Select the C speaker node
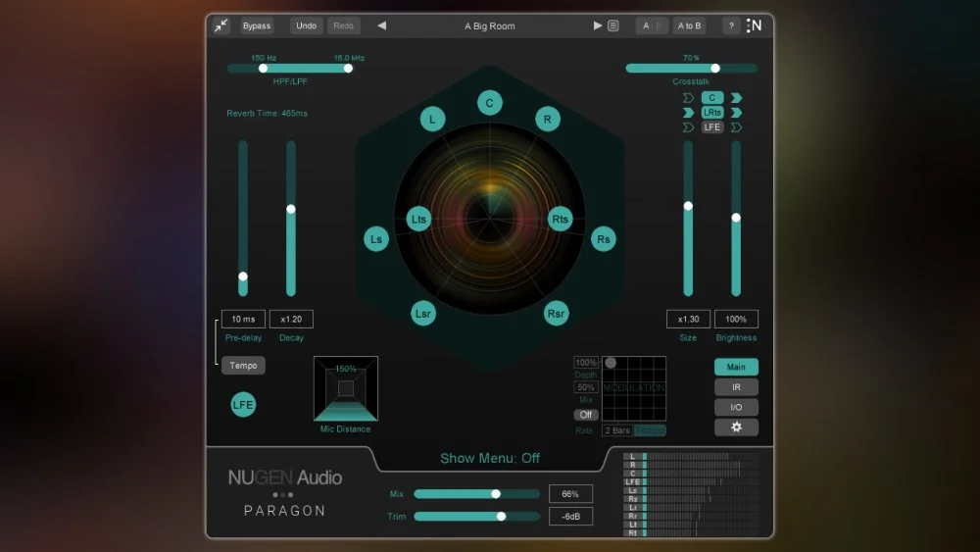 489,103
